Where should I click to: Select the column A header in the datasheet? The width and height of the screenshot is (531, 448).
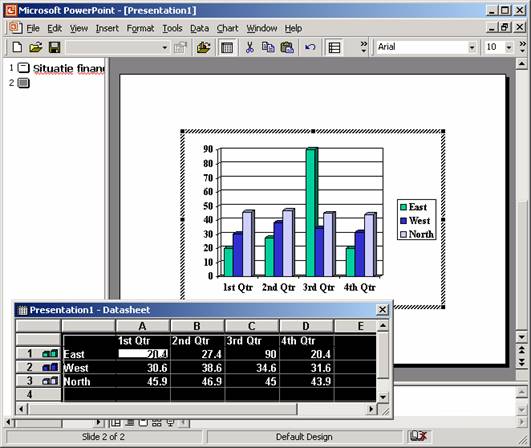[143, 326]
